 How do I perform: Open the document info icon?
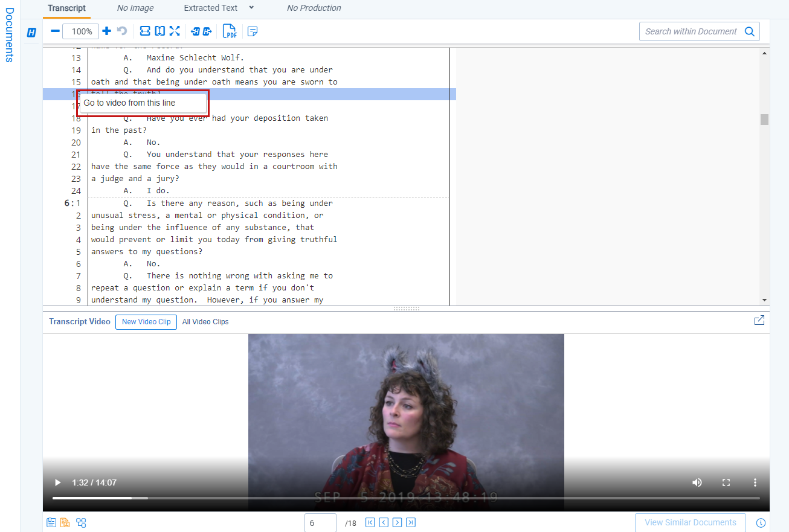pyautogui.click(x=761, y=523)
